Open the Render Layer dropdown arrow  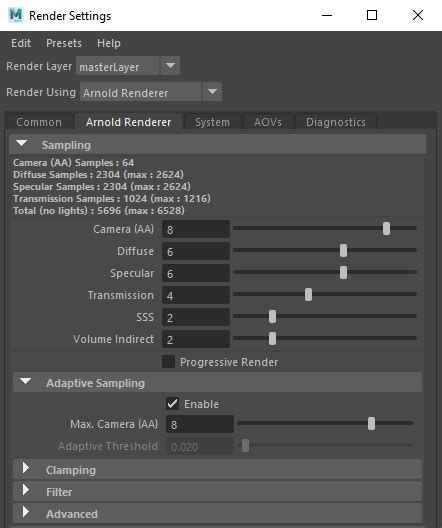click(170, 65)
